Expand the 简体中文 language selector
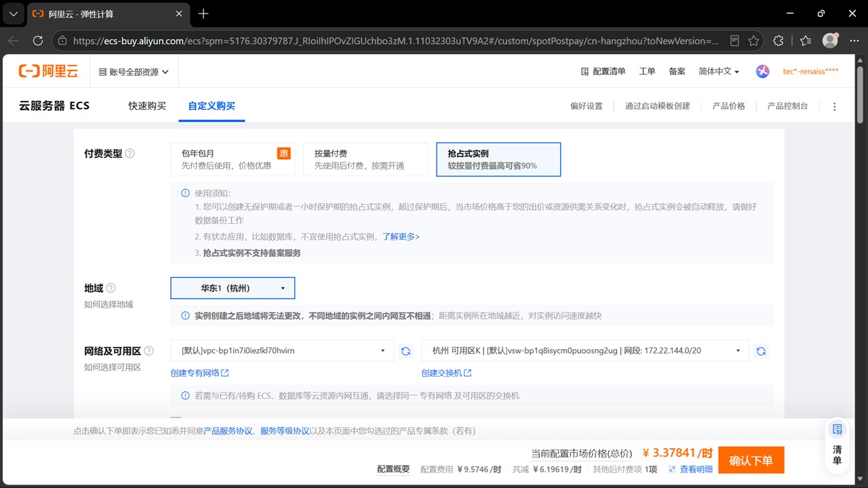Viewport: 868px width, 488px height. (719, 71)
